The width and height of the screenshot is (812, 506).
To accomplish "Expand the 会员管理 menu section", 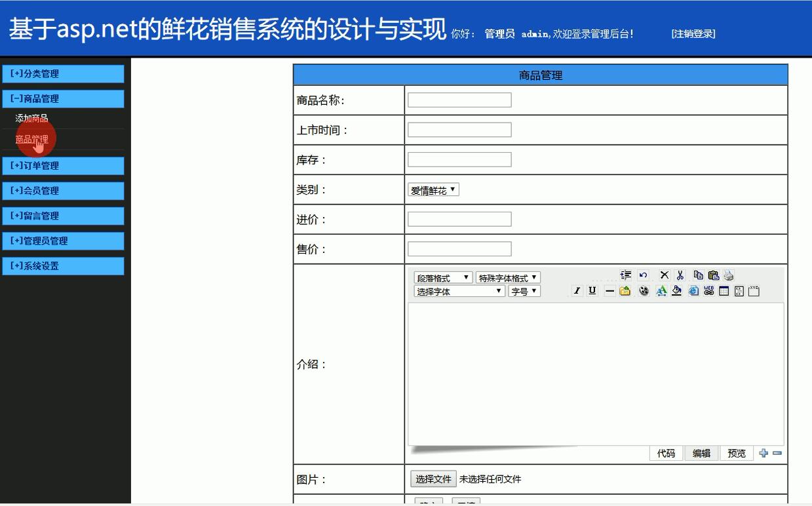I will coord(63,191).
